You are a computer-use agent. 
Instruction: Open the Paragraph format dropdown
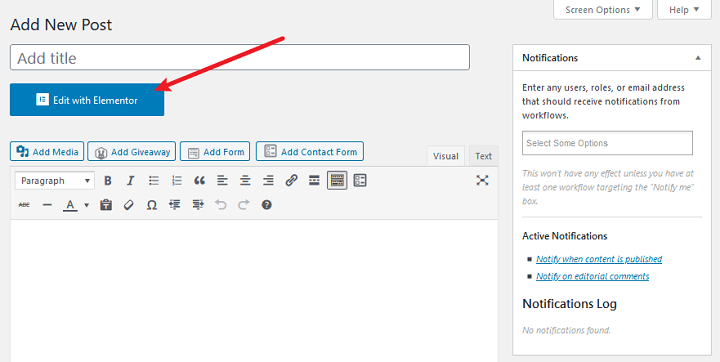(x=55, y=181)
